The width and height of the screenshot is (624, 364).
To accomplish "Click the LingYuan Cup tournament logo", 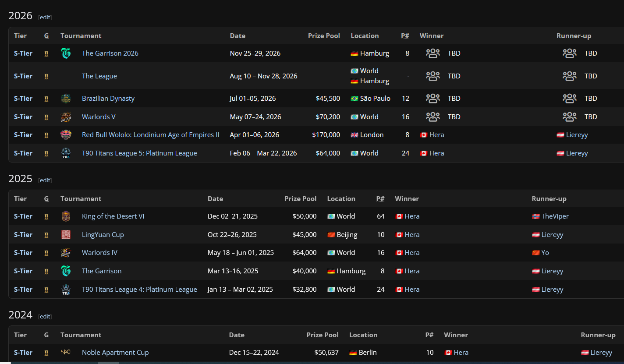I will tap(66, 235).
